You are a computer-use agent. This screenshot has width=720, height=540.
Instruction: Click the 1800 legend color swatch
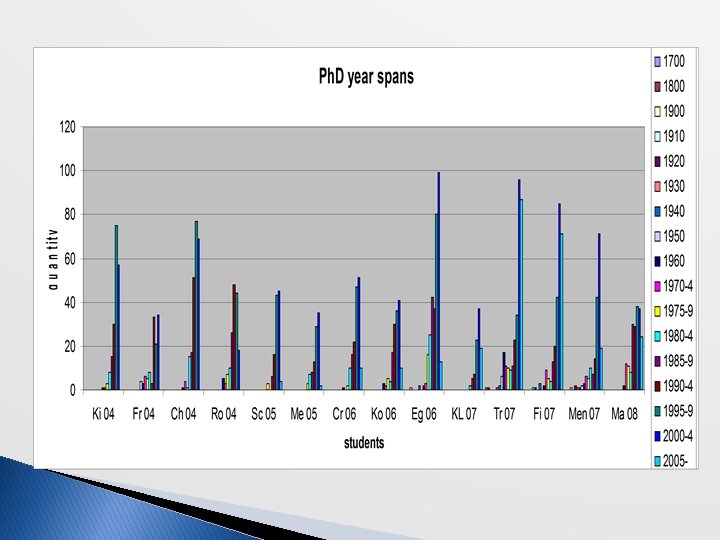pos(657,86)
